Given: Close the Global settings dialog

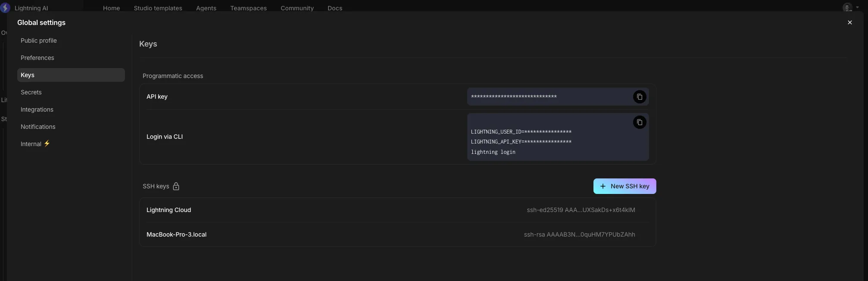Looking at the screenshot, I should point(850,22).
